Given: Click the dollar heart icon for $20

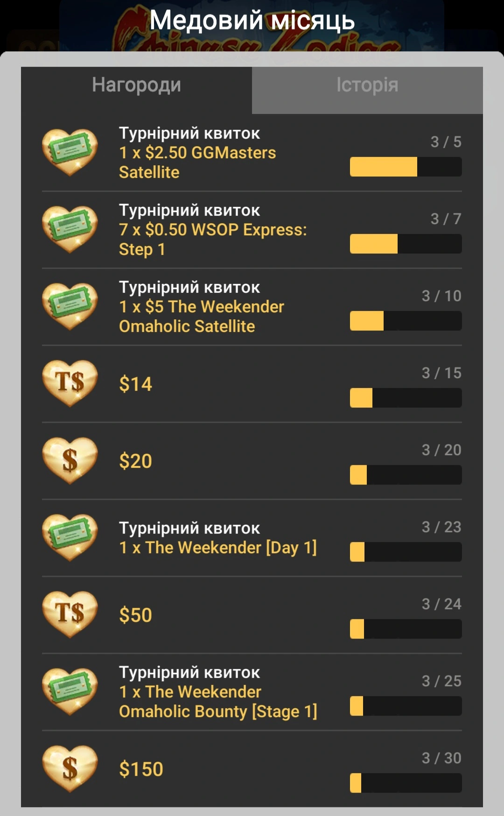Looking at the screenshot, I should [70, 460].
